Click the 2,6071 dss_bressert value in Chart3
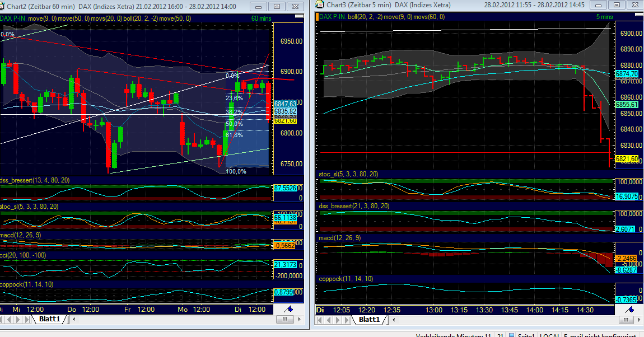 tap(625, 229)
